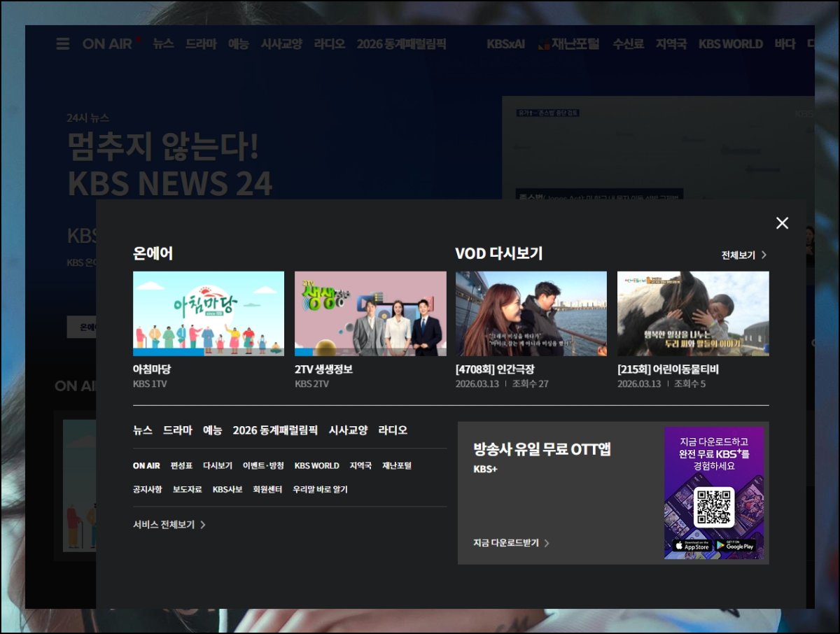Open KBS WORLD link in overlay
Image resolution: width=840 pixels, height=634 pixels.
click(x=316, y=465)
